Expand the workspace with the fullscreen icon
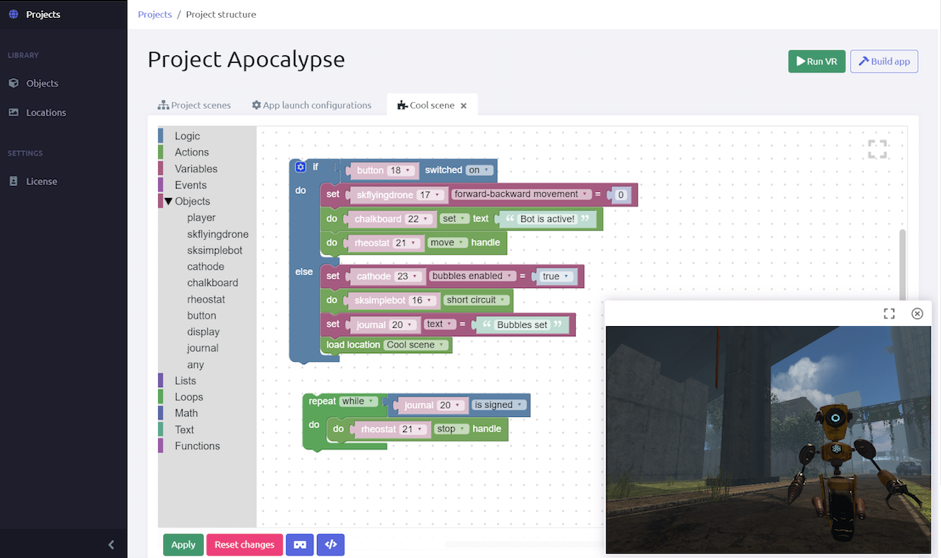Viewport: 941px width, 558px height. [x=877, y=149]
